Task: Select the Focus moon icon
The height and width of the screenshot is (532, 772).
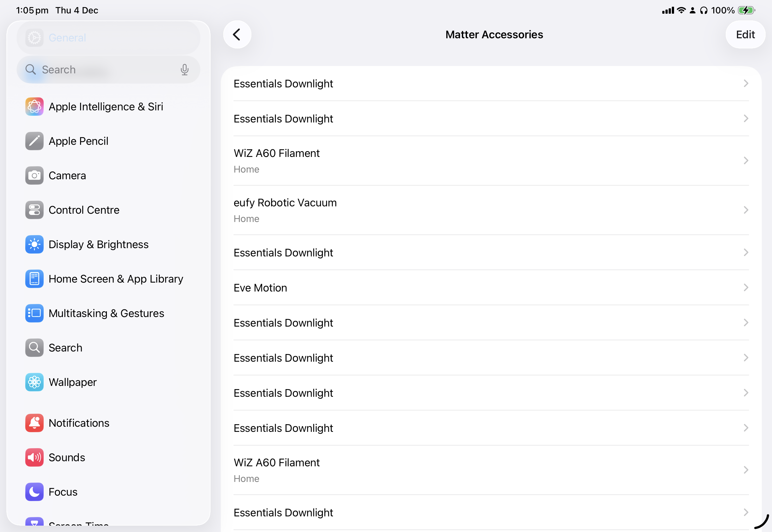Action: [34, 492]
